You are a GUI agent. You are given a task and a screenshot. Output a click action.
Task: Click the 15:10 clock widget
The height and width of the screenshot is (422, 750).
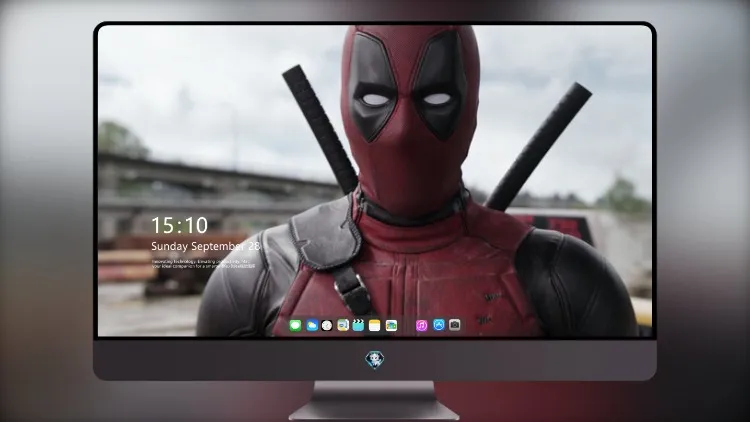pyautogui.click(x=179, y=225)
